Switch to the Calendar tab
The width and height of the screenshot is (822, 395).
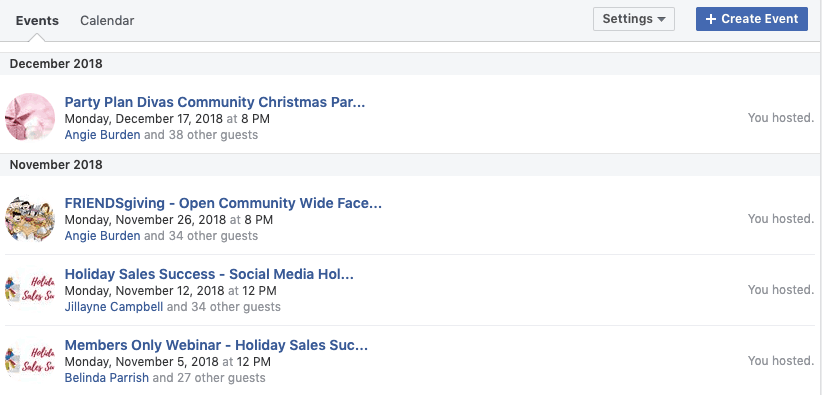click(x=107, y=20)
